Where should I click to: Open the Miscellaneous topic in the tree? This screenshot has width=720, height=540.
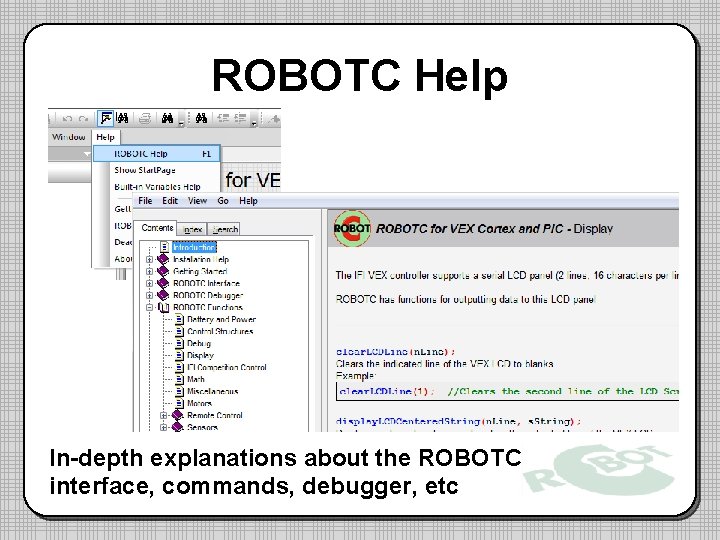pyautogui.click(x=213, y=391)
